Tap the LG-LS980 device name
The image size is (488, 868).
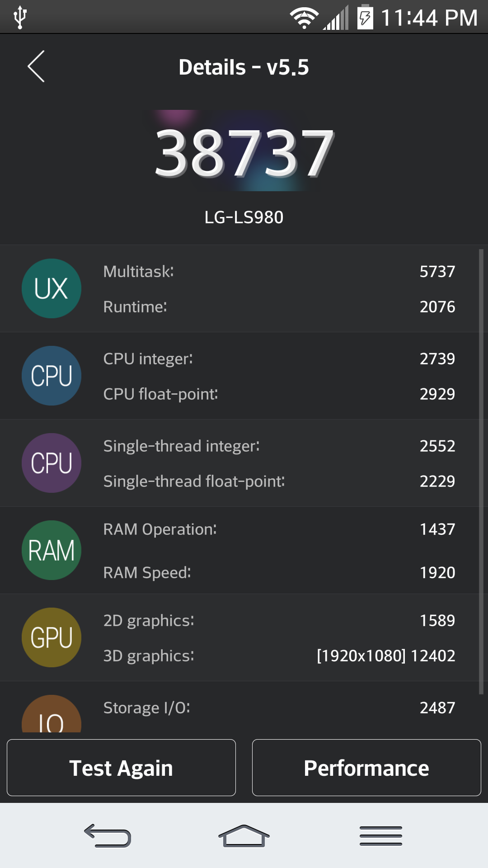(244, 217)
